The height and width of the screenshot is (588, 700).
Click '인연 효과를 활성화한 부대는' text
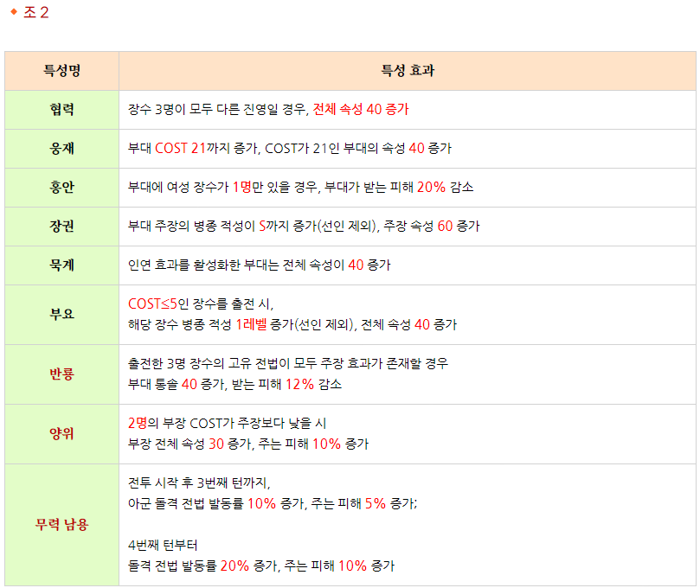(x=203, y=265)
